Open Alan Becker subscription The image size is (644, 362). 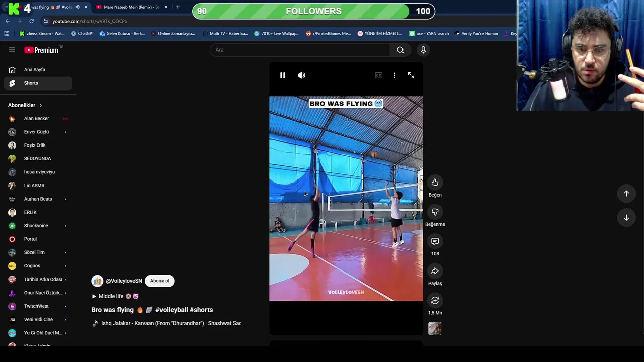point(38,119)
